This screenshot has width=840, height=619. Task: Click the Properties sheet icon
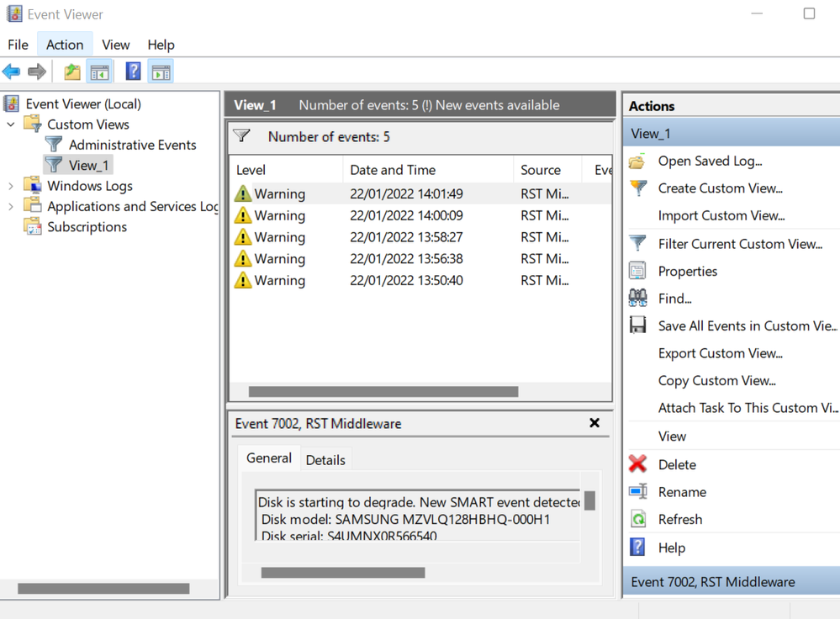(x=637, y=271)
